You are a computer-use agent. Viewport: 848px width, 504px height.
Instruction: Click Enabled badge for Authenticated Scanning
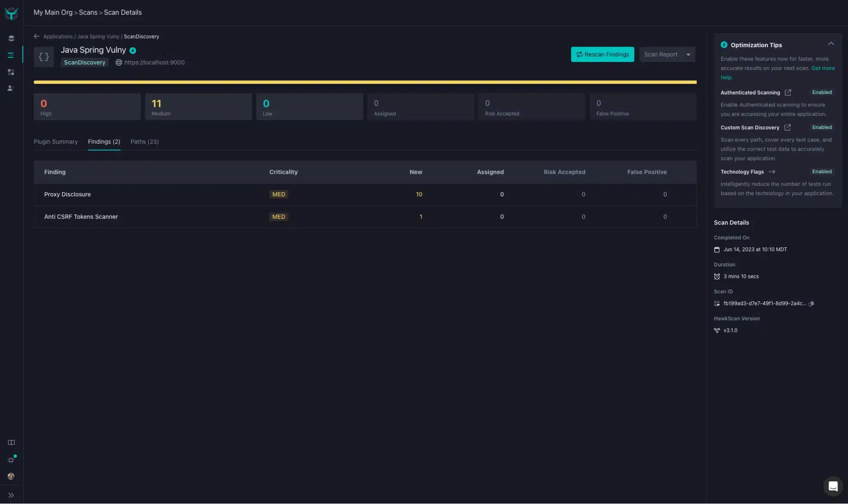[x=822, y=92]
